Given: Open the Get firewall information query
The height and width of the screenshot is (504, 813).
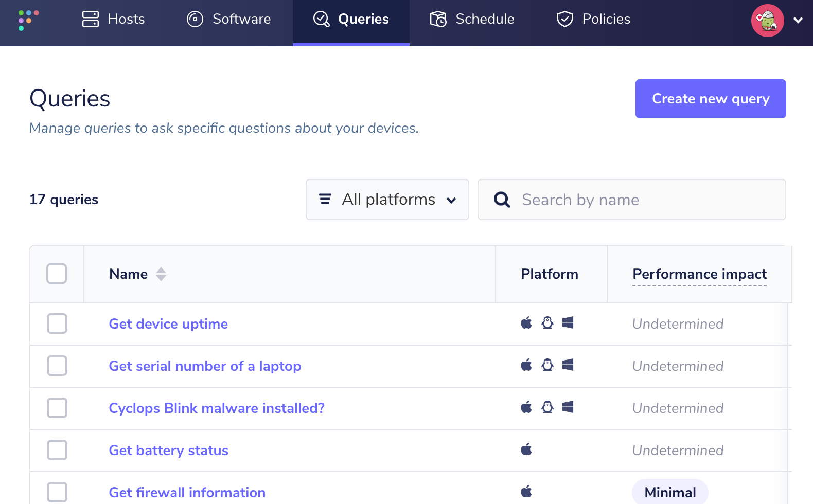Looking at the screenshot, I should pyautogui.click(x=187, y=492).
